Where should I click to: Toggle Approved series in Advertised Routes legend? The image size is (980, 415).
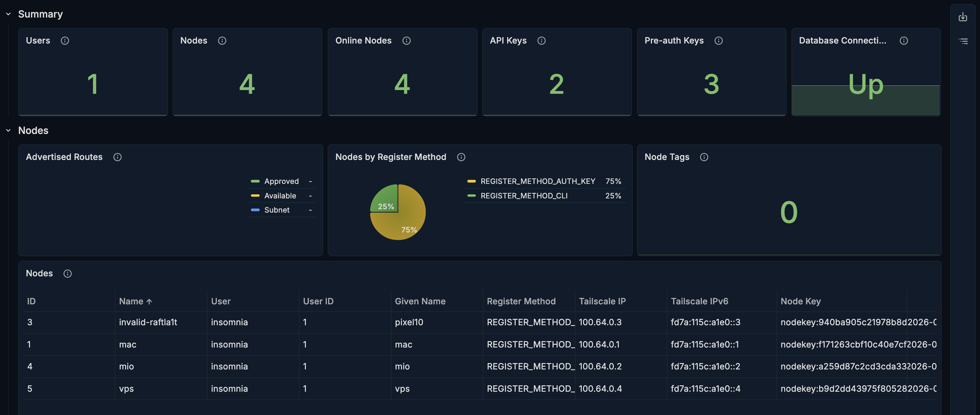pos(282,181)
